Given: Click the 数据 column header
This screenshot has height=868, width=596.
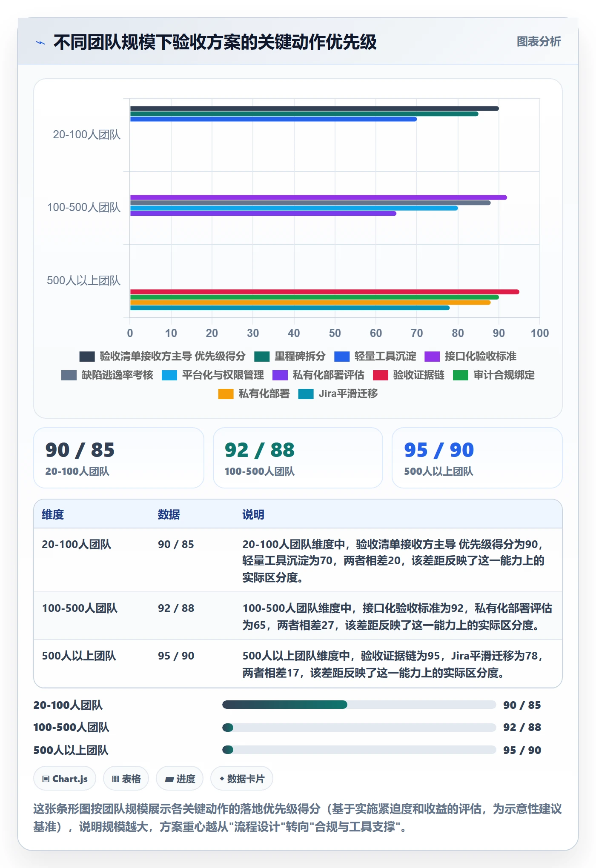Looking at the screenshot, I should (169, 514).
